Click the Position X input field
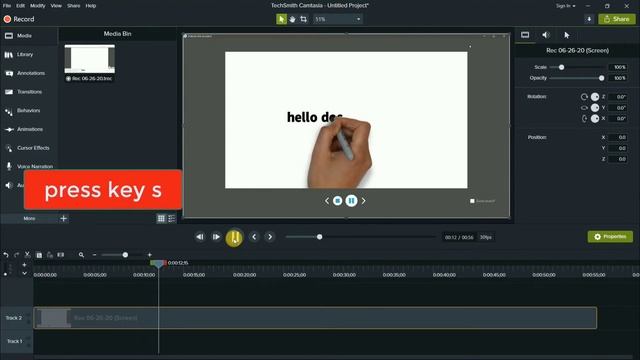This screenshot has height=360, width=640. click(618, 138)
